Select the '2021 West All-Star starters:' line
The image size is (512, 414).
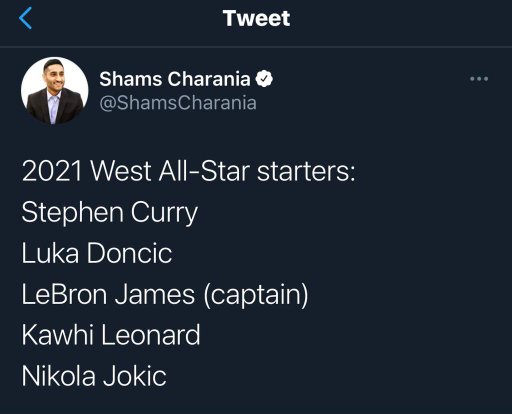pyautogui.click(x=189, y=171)
